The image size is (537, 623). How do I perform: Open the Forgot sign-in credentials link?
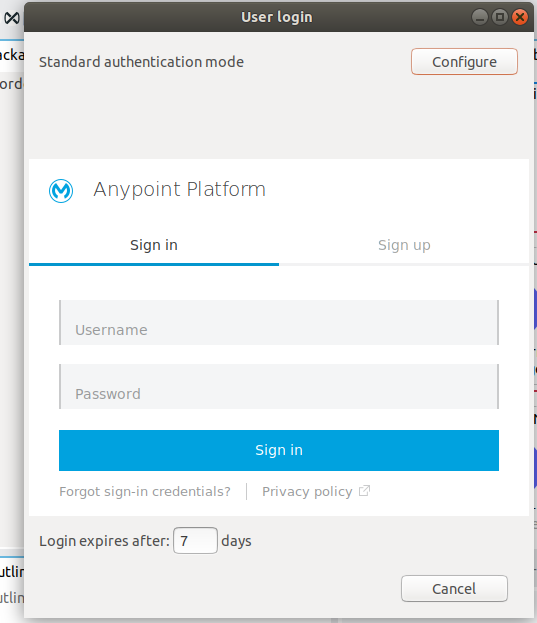pyautogui.click(x=145, y=491)
